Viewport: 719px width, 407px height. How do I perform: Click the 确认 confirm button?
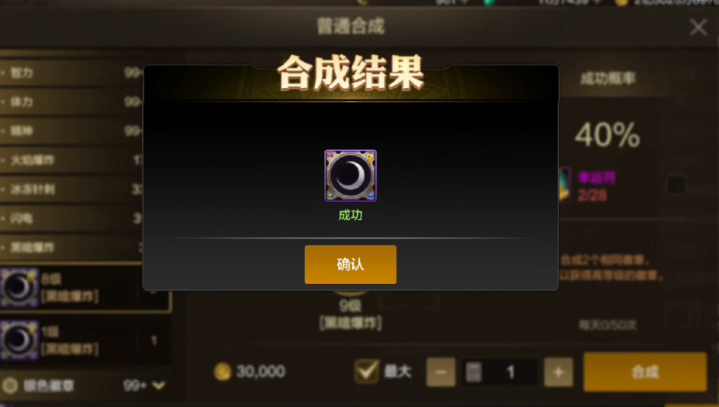pos(350,264)
